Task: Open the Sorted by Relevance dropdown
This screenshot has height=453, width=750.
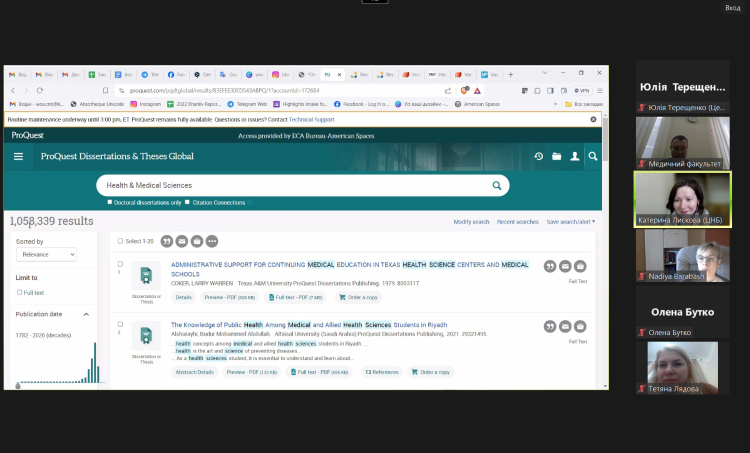Action: point(46,254)
